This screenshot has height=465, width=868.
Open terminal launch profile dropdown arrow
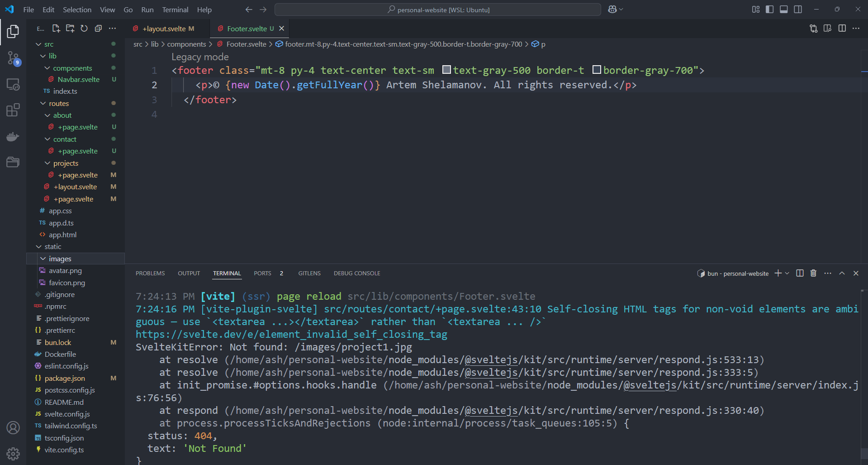click(x=787, y=273)
